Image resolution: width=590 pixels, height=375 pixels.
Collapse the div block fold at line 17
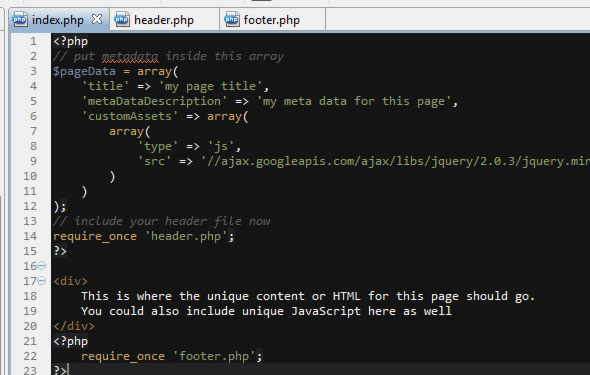tap(42, 281)
